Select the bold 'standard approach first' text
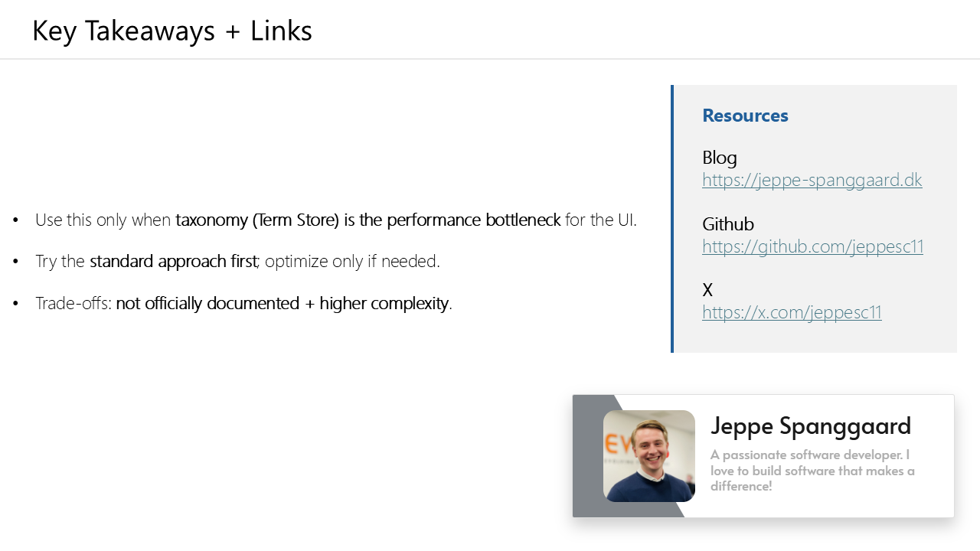This screenshot has width=980, height=551. pyautogui.click(x=173, y=262)
